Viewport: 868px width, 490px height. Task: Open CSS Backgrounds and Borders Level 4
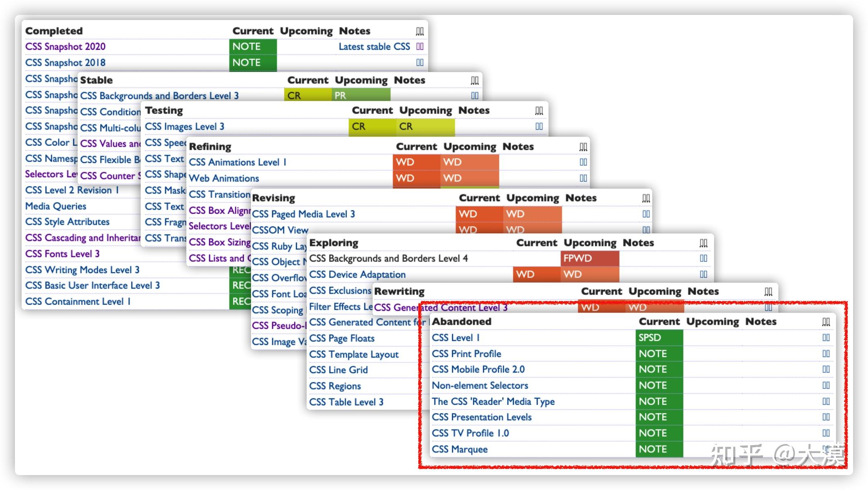[x=388, y=258]
